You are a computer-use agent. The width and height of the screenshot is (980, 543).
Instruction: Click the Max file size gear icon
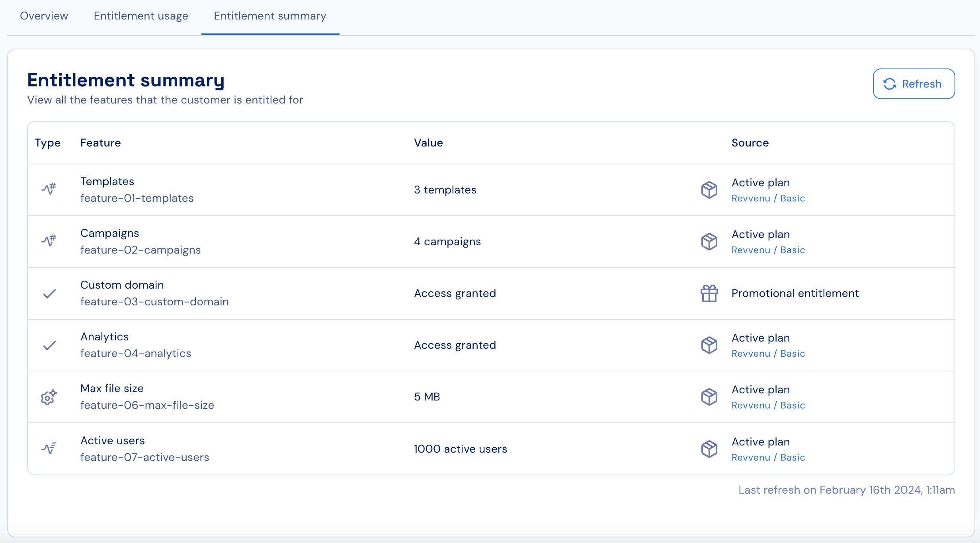(49, 397)
